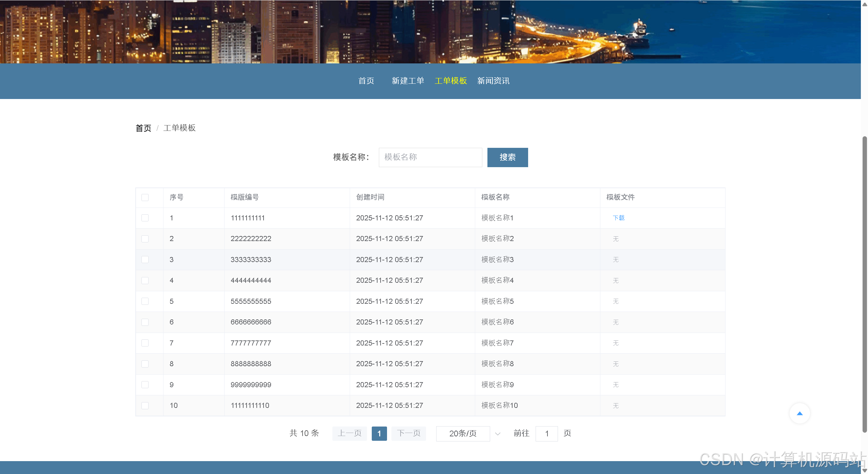Click 首页 in the navigation bar

click(x=366, y=81)
